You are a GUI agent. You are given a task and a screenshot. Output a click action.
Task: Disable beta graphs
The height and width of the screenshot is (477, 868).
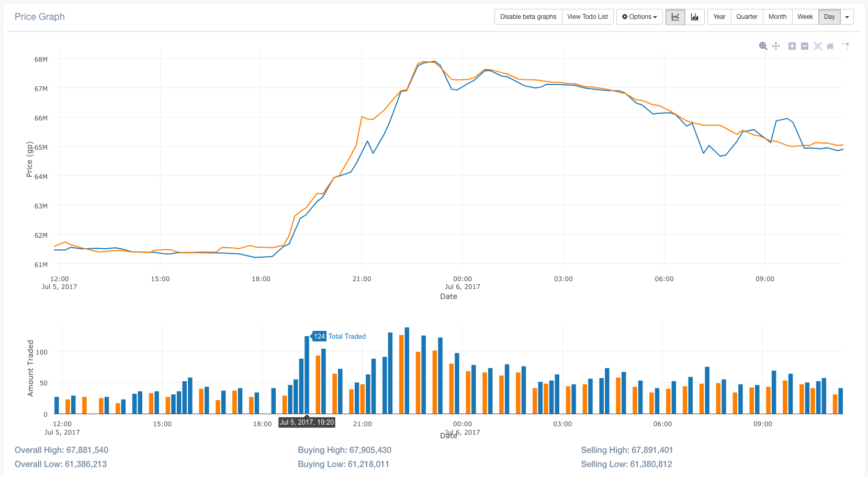pyautogui.click(x=528, y=17)
